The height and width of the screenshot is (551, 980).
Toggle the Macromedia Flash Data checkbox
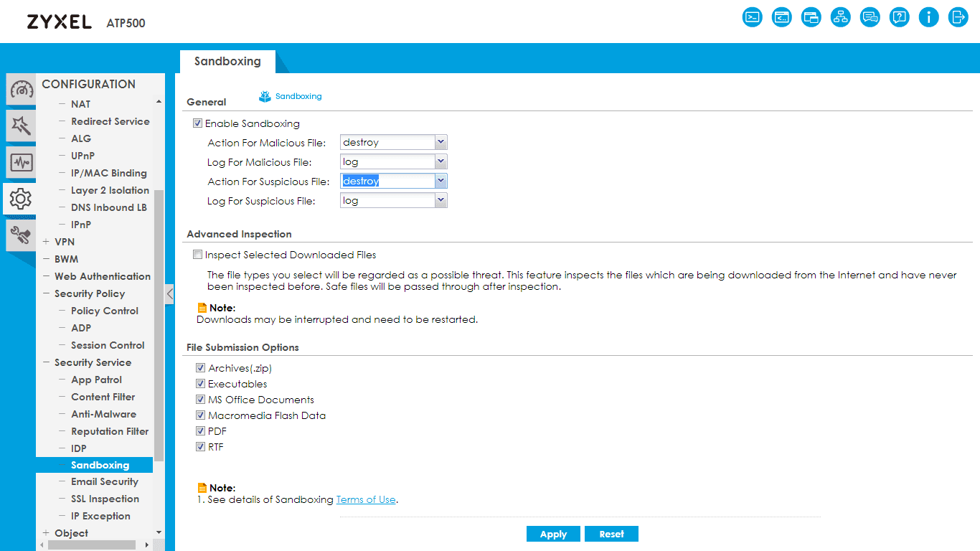pos(201,415)
